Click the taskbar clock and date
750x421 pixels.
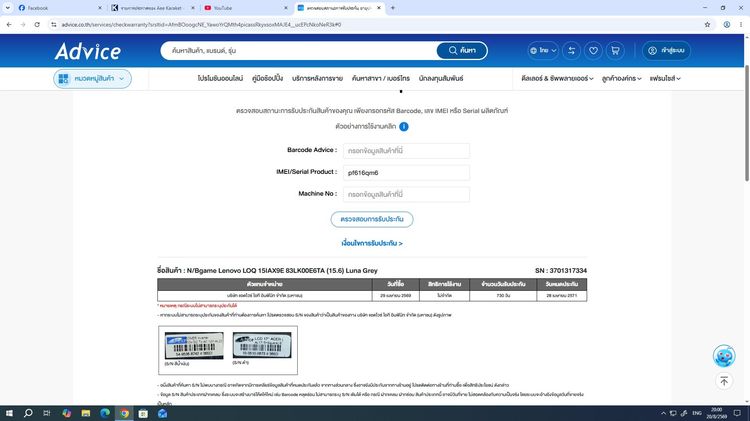pyautogui.click(x=717, y=413)
